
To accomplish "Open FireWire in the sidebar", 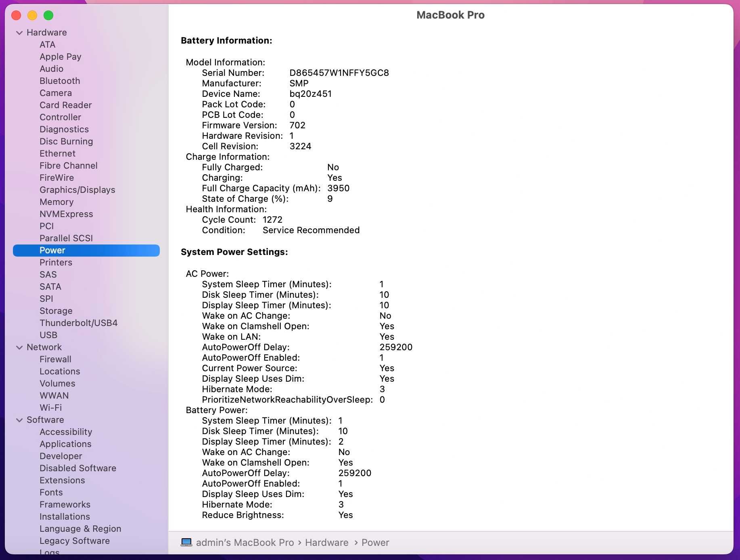I will pyautogui.click(x=57, y=178).
